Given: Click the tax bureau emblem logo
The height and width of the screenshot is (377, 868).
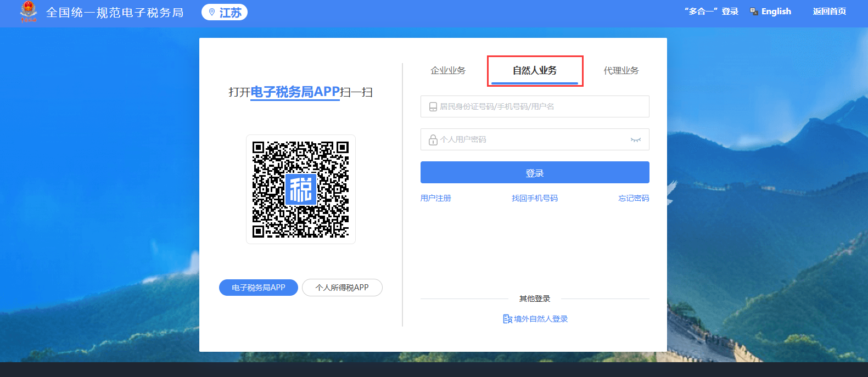Looking at the screenshot, I should point(29,12).
